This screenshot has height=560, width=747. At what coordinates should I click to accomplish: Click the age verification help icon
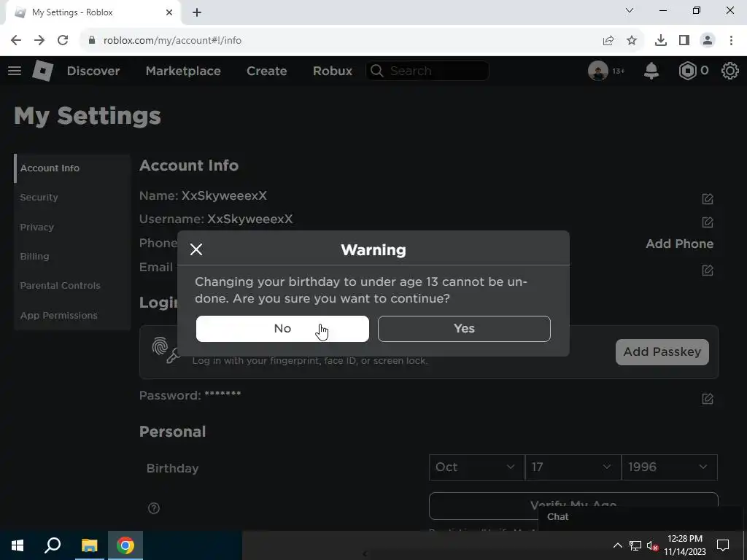tap(154, 508)
